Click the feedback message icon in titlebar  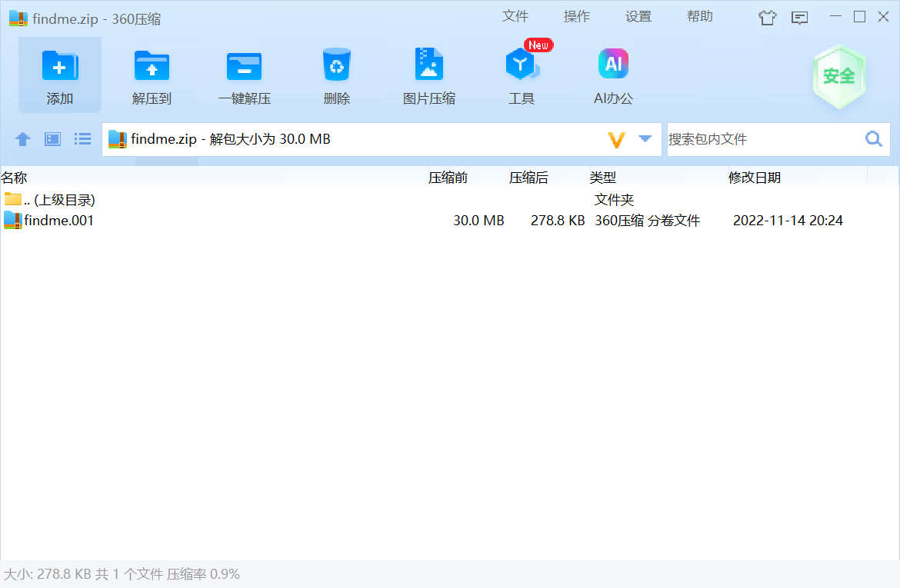pyautogui.click(x=800, y=17)
